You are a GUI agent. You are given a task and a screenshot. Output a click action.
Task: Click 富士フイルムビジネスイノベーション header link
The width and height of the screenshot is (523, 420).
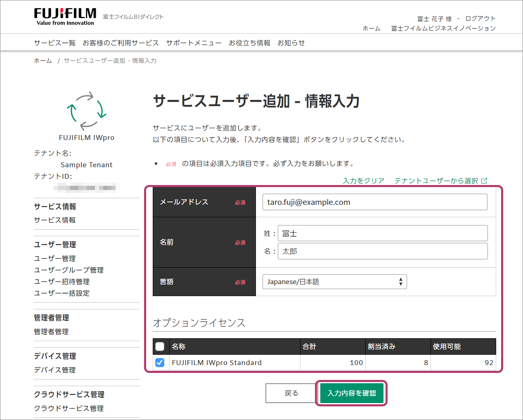(443, 28)
